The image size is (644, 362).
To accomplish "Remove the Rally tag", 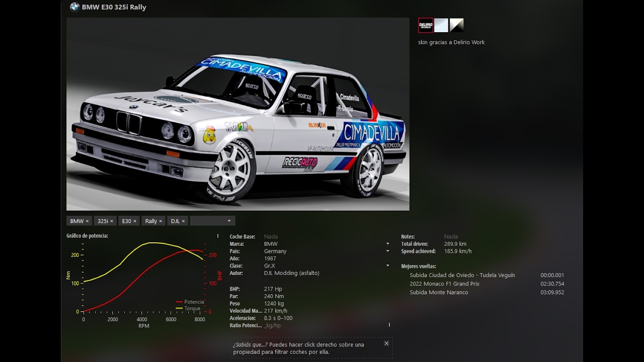I will [160, 221].
